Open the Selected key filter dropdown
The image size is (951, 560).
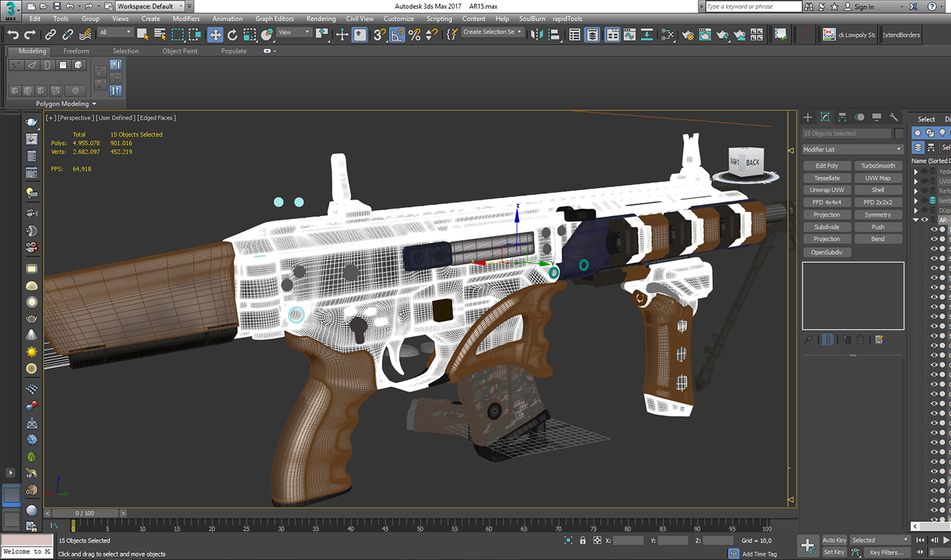880,540
